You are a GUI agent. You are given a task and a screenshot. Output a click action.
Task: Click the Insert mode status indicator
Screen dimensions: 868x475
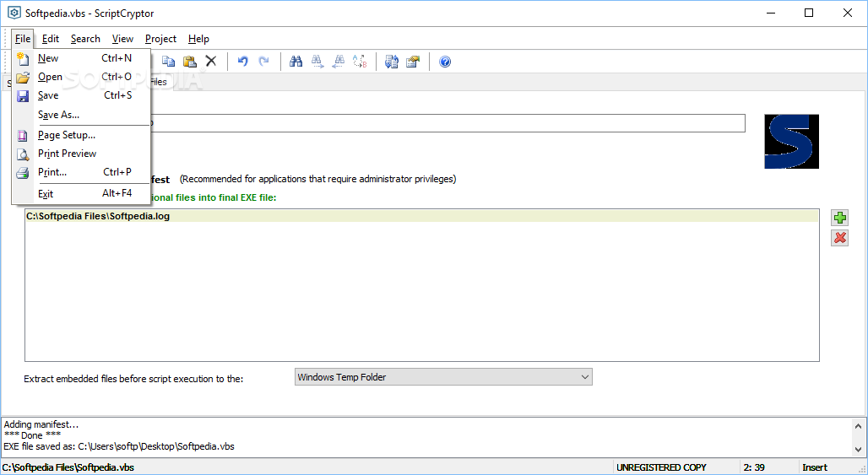(x=815, y=467)
